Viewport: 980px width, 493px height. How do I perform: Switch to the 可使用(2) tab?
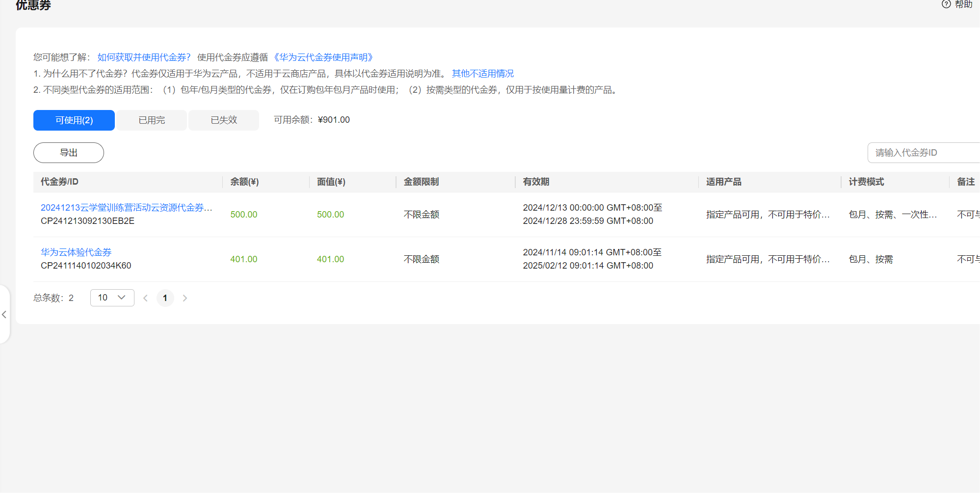[x=74, y=120]
